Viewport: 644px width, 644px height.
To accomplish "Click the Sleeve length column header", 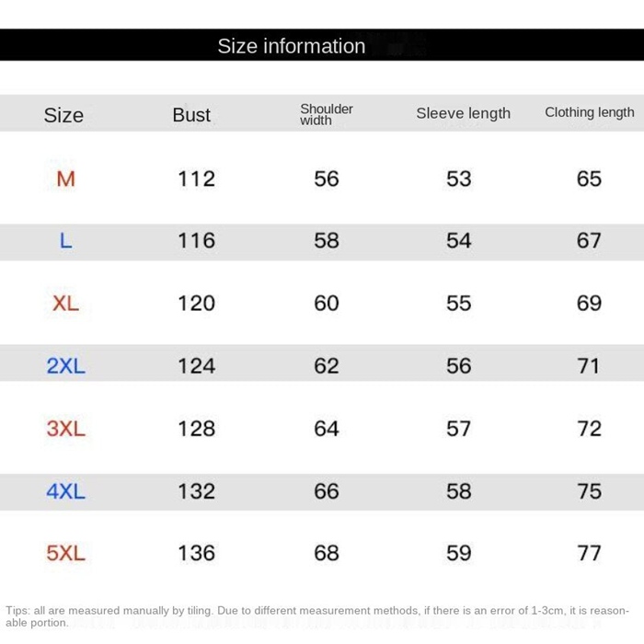I will click(464, 113).
